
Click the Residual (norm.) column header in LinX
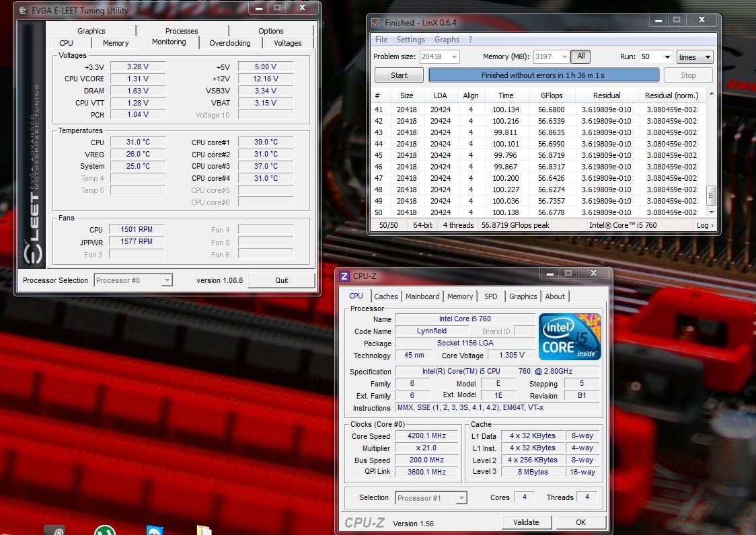click(x=671, y=95)
